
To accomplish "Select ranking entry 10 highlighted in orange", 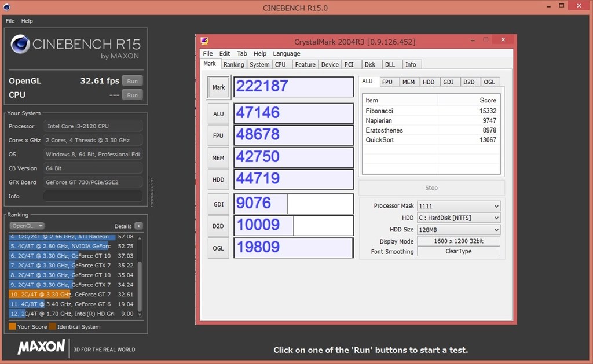I will pos(72,295).
